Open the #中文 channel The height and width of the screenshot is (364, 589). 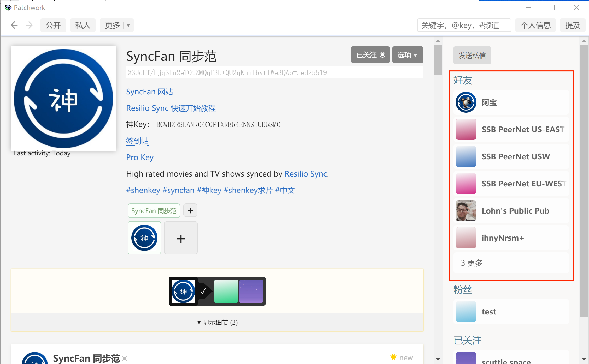click(285, 190)
